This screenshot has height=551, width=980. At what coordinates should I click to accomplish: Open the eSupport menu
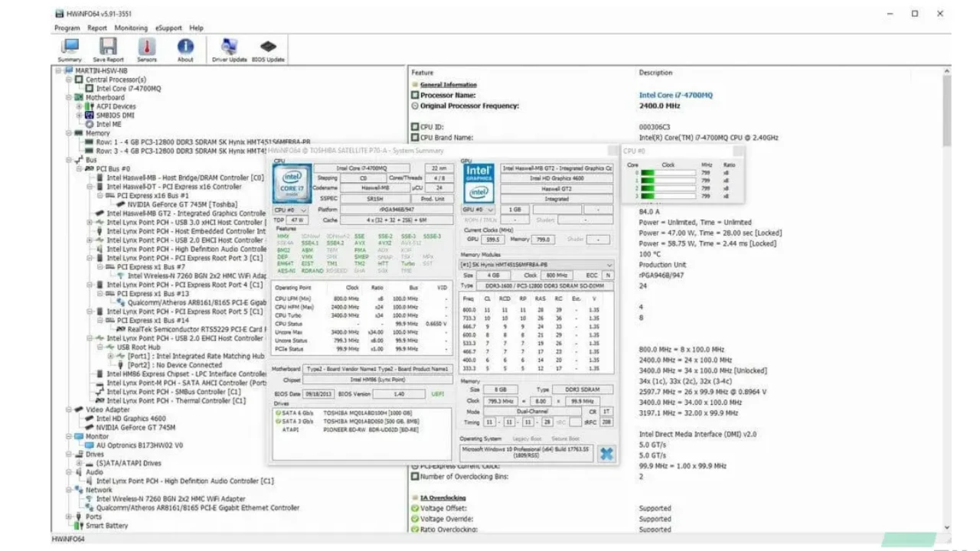tap(168, 28)
